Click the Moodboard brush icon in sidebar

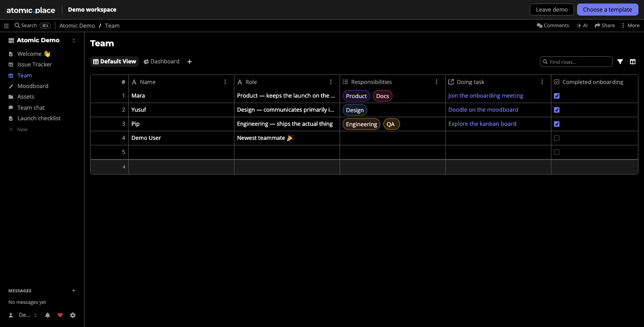(x=11, y=86)
